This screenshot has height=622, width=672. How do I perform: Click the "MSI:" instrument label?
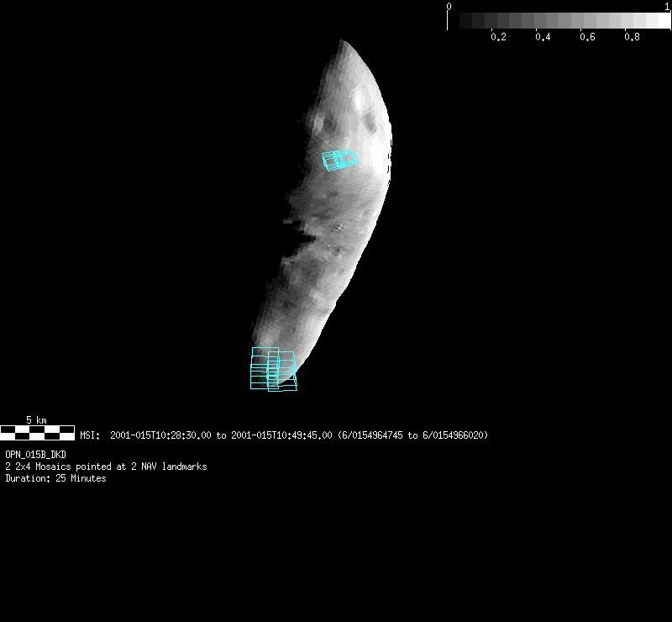pos(91,435)
